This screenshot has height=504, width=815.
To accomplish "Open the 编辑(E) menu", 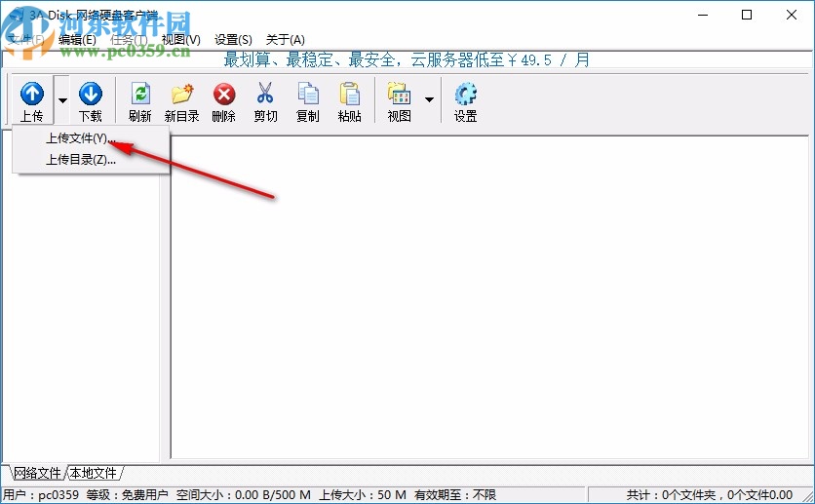I will coord(77,40).
